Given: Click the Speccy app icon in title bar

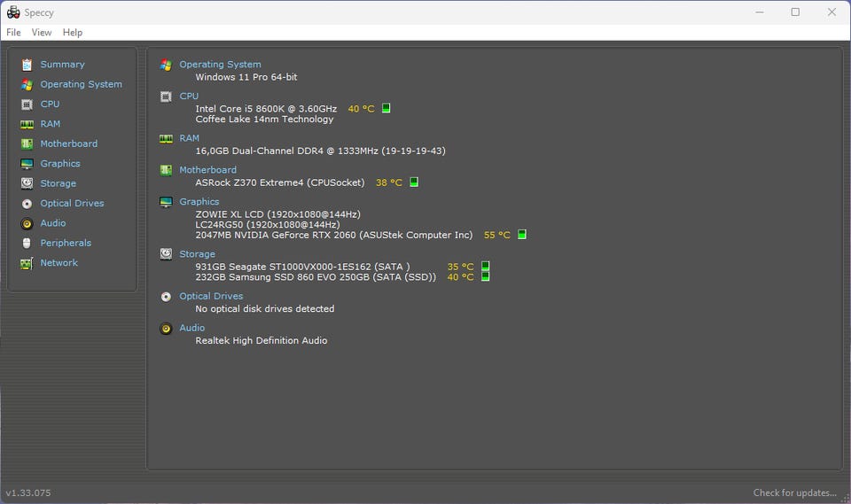Looking at the screenshot, I should tap(13, 12).
